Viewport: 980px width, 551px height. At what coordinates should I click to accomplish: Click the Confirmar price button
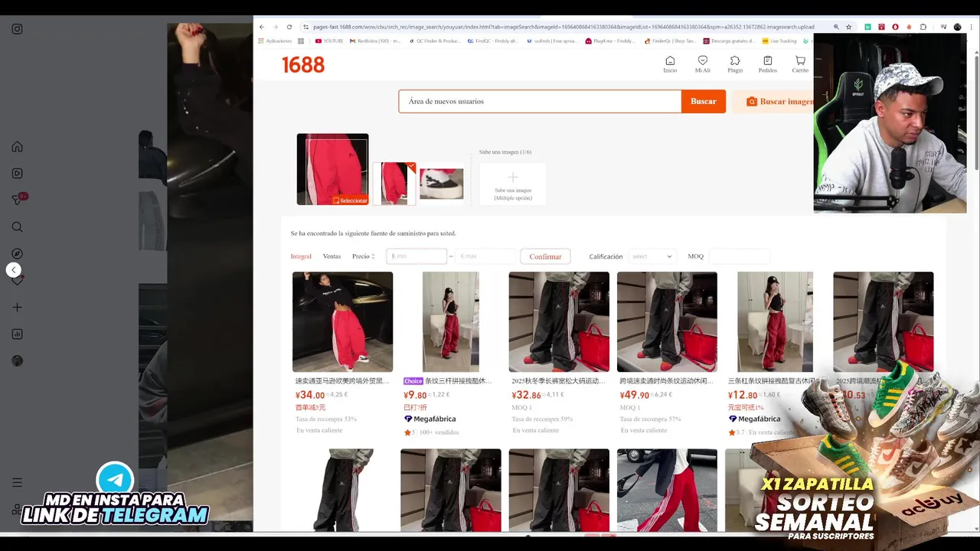tap(545, 256)
